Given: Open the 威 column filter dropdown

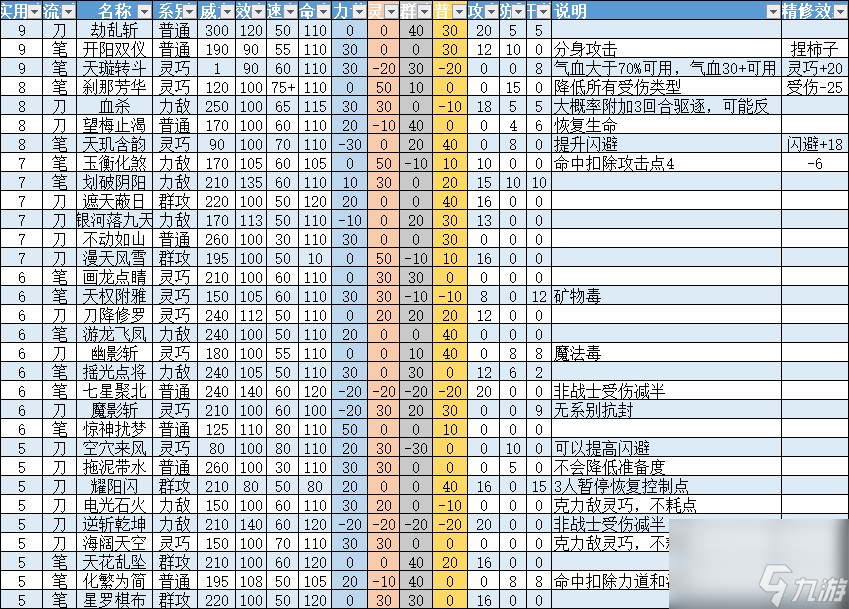Looking at the screenshot, I should click(227, 11).
